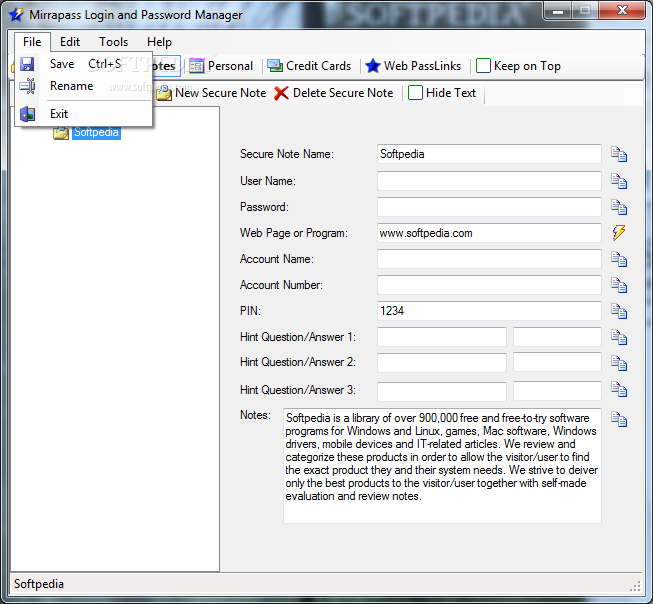The image size is (653, 604).
Task: Copy the Secure Note Name field value
Action: click(x=619, y=154)
